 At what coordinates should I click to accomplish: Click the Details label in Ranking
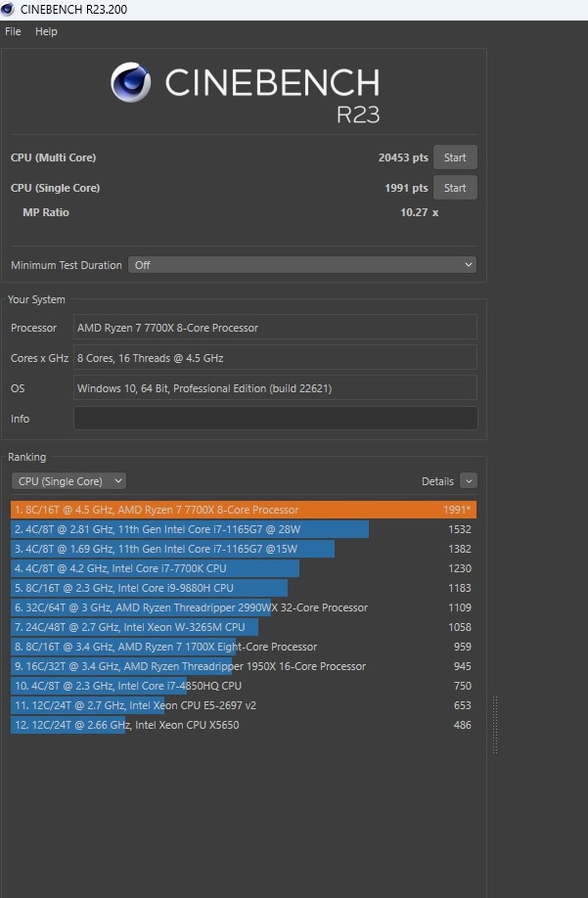click(437, 481)
